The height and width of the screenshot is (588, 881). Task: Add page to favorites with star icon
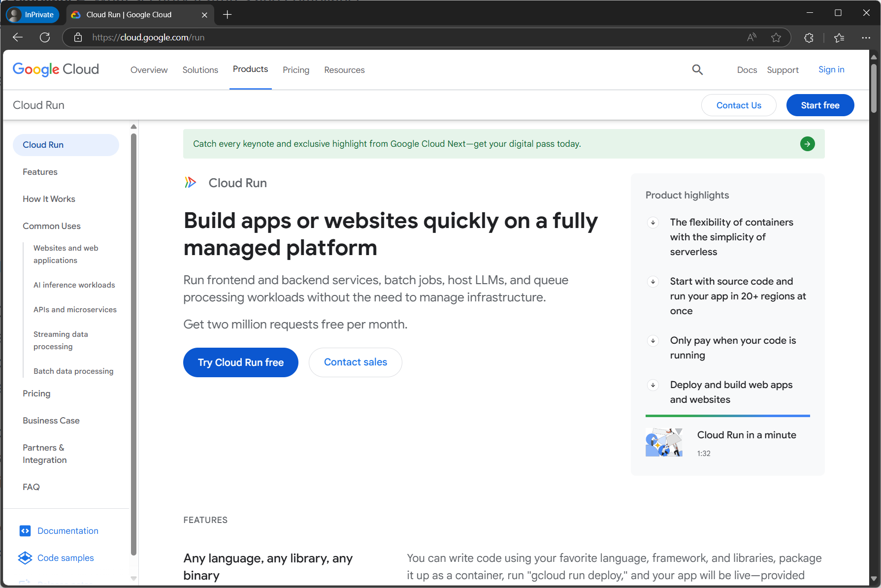coord(777,37)
